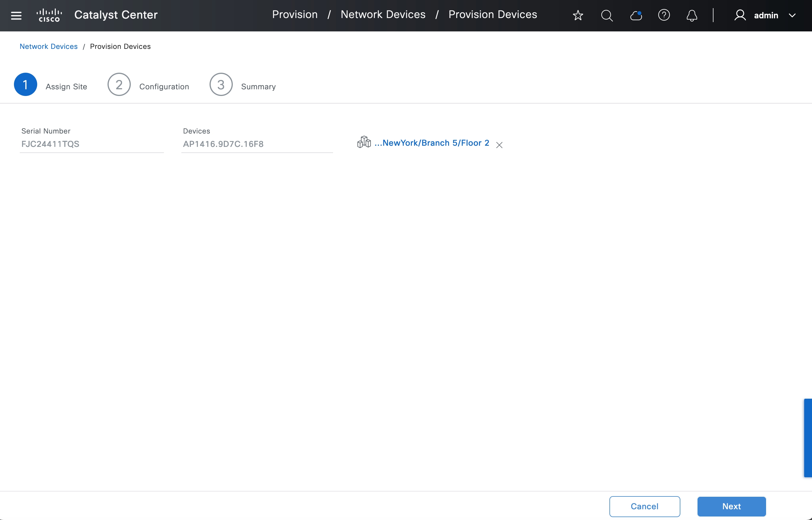812x520 pixels.
Task: Click the blue side tab on right edge
Action: pos(808,438)
